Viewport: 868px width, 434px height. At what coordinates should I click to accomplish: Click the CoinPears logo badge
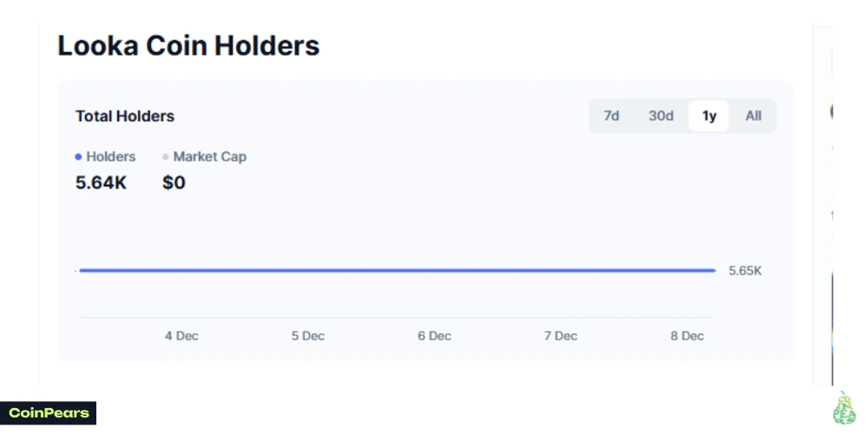coord(49,413)
